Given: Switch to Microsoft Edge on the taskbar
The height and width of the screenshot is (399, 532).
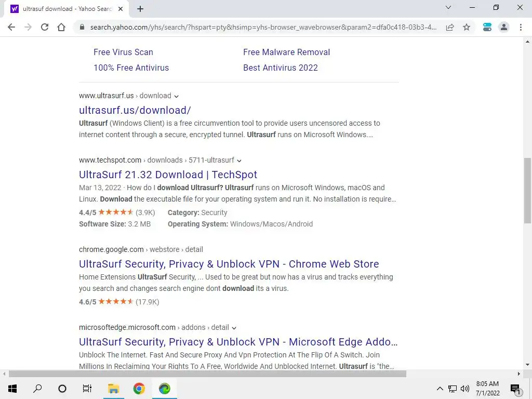Looking at the screenshot, I should point(165,389).
